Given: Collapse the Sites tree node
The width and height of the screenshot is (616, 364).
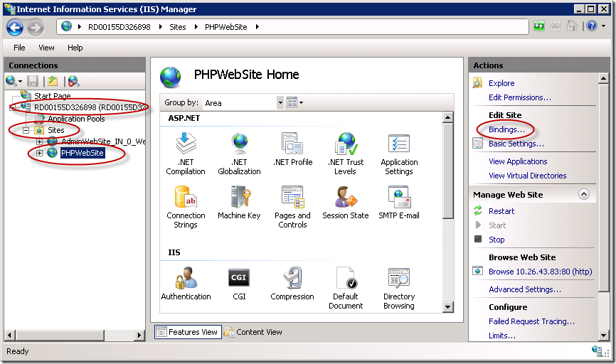Looking at the screenshot, I should (x=26, y=130).
